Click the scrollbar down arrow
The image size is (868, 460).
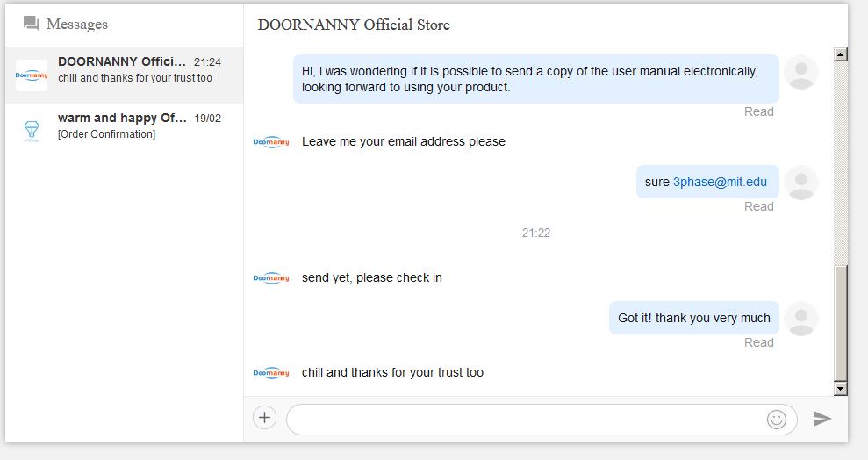(840, 389)
